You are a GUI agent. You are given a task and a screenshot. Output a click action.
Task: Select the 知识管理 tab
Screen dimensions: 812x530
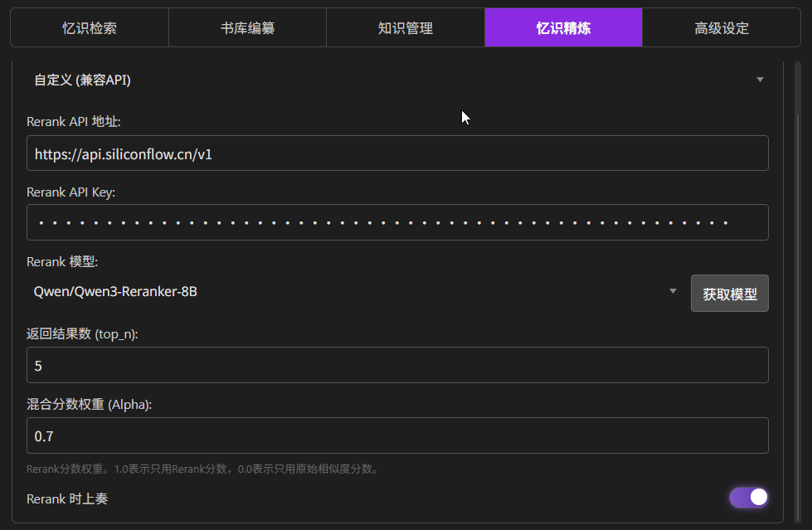[x=406, y=28]
